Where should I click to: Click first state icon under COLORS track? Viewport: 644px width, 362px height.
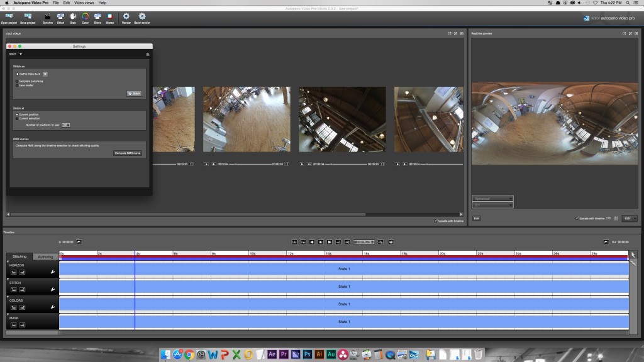tap(14, 307)
